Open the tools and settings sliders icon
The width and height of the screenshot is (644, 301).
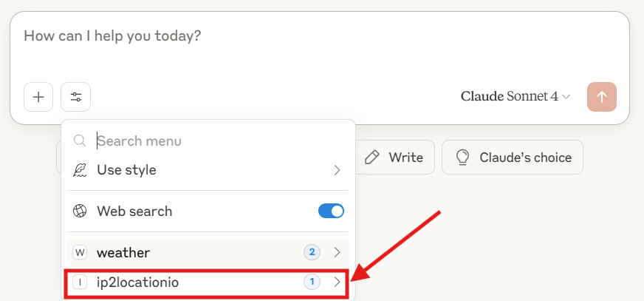pos(75,97)
